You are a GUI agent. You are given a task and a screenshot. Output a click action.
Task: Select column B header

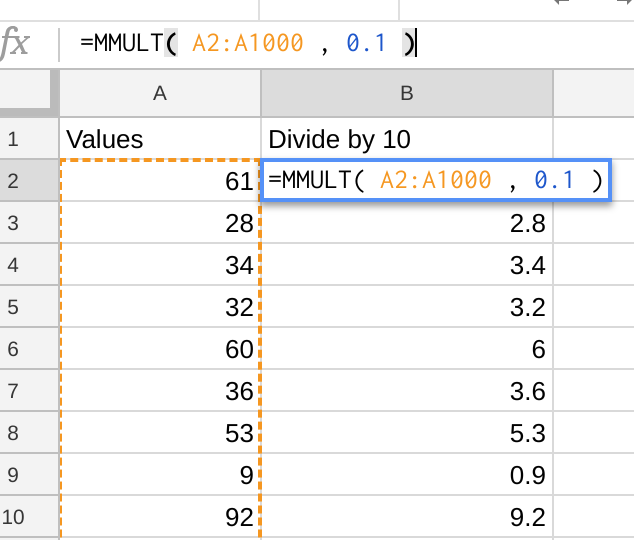pos(407,93)
